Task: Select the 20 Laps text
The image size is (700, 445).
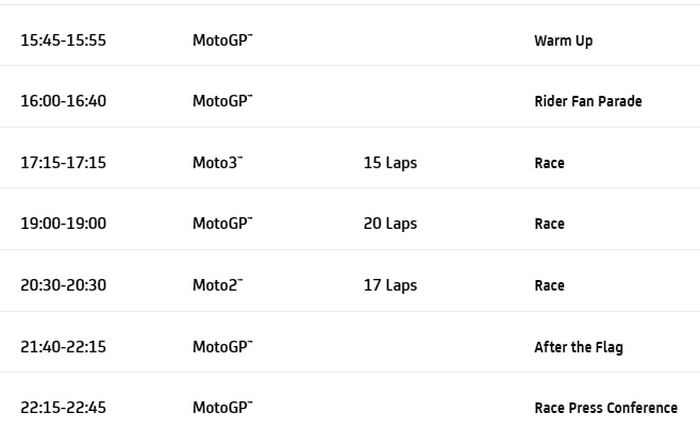Action: 390,224
